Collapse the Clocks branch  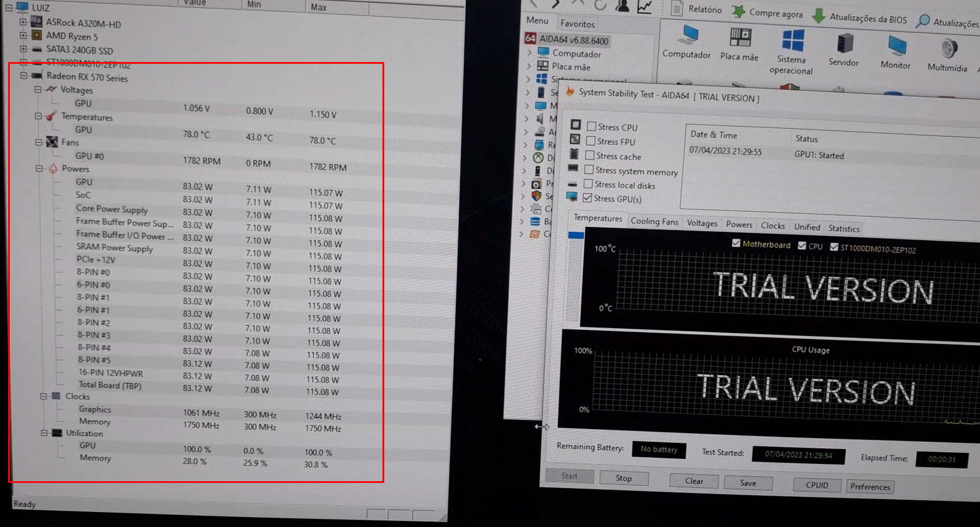[43, 396]
